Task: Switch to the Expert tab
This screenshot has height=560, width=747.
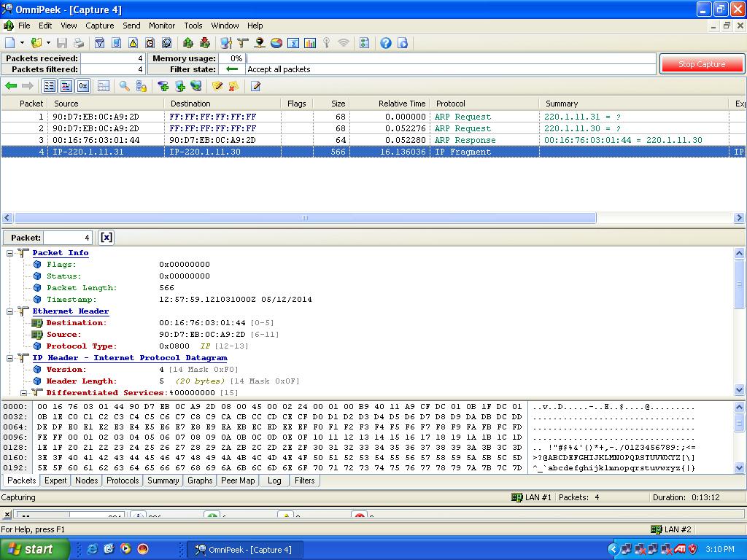Action: tap(55, 481)
